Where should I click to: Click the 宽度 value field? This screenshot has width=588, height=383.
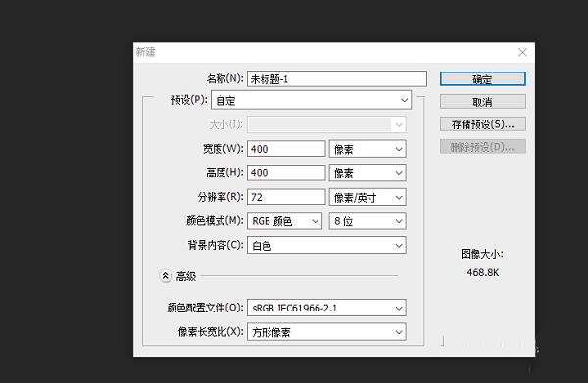(x=286, y=149)
